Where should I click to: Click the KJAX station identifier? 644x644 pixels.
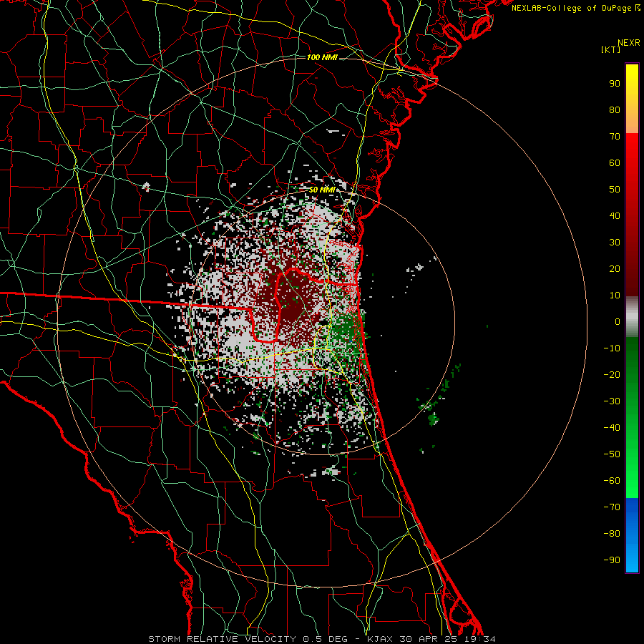point(379,639)
